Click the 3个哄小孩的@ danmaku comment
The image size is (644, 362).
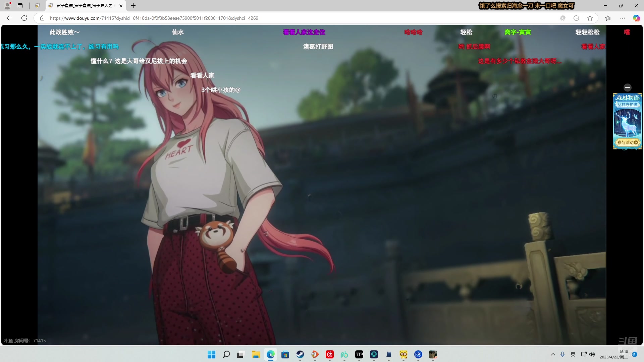[221, 90]
